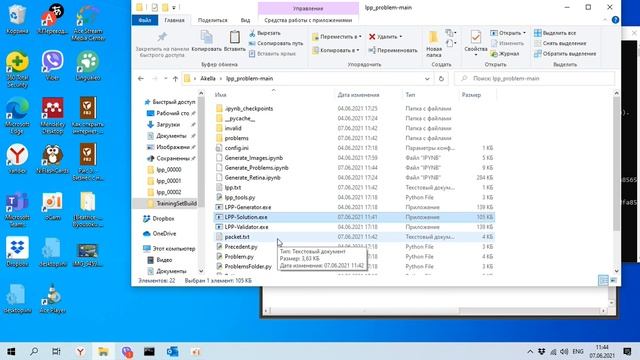Click the Вырезать scissors command
The image size is (640, 360).
point(265,33)
